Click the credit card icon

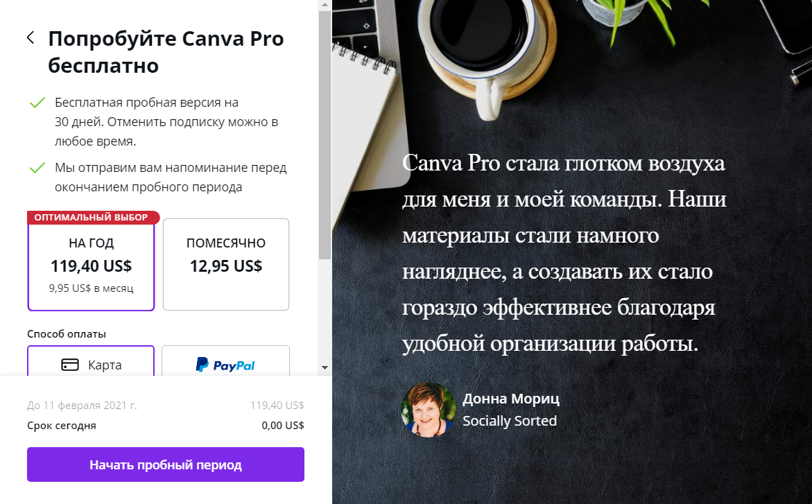(x=70, y=365)
